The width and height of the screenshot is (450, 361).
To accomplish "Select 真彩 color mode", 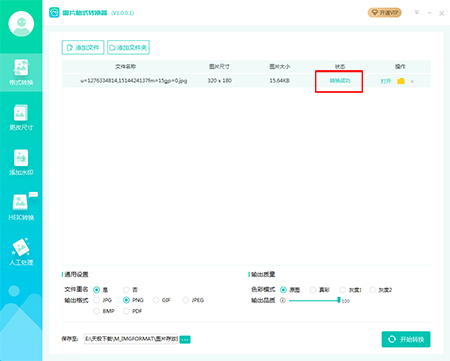I will 313,290.
